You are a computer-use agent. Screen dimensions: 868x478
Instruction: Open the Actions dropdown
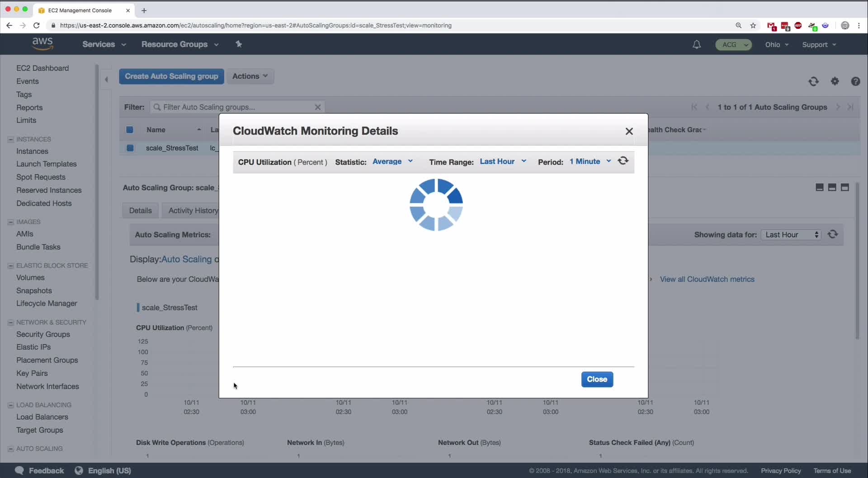click(x=250, y=76)
